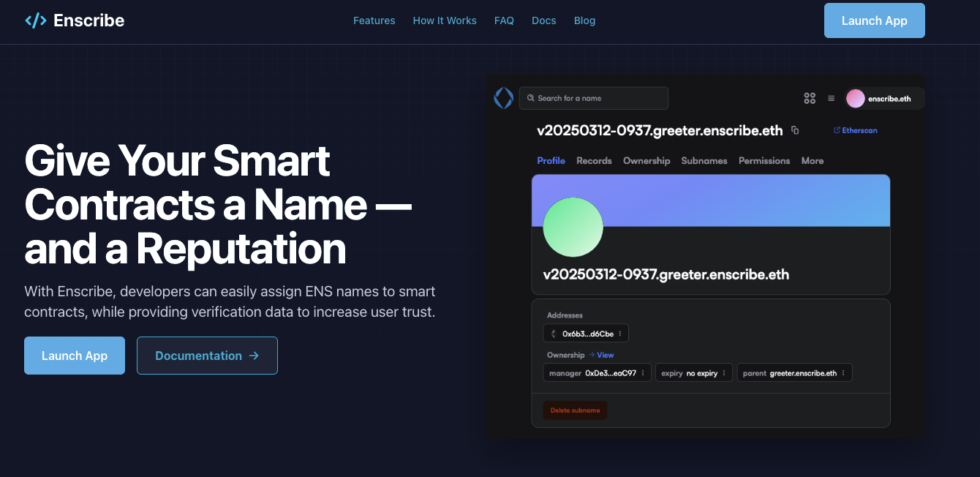The width and height of the screenshot is (980, 477).
Task: Open three-dot menu on the 0x6b3...d6Cbe chip
Action: [620, 334]
